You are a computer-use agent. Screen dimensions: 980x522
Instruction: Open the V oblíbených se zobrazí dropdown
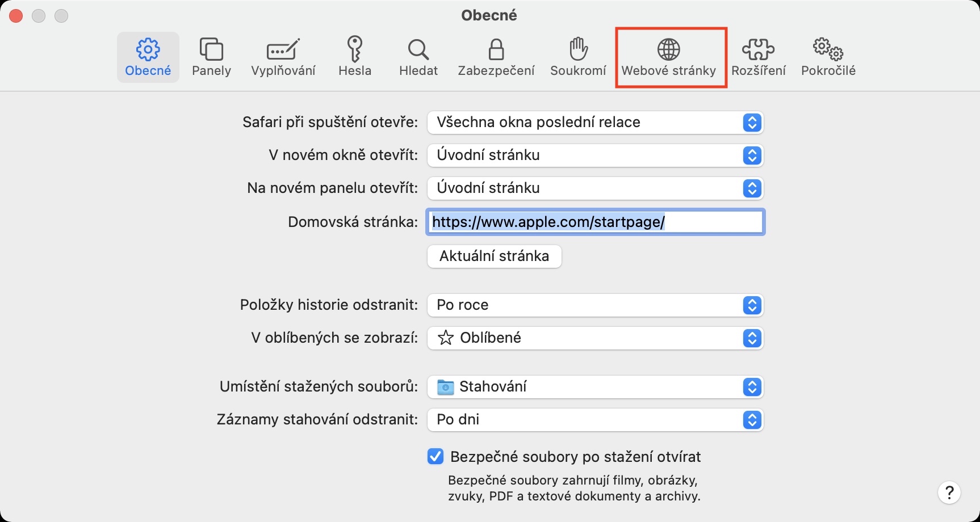pyautogui.click(x=595, y=338)
